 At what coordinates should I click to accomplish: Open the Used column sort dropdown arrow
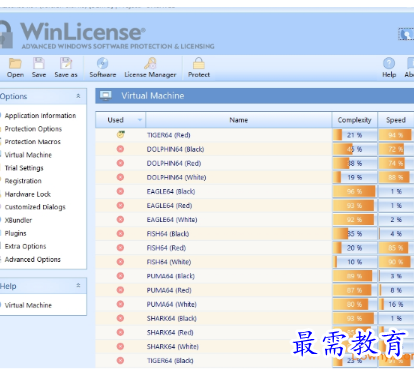click(140, 120)
